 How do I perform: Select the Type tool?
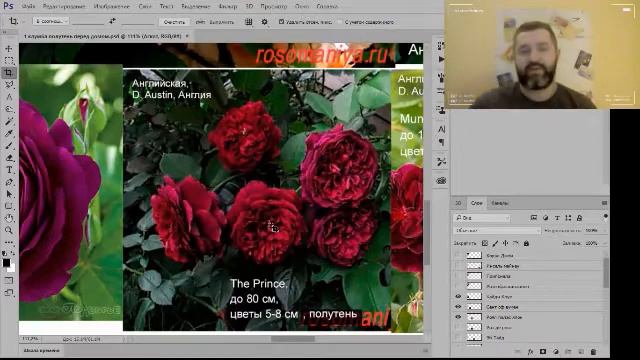9,170
